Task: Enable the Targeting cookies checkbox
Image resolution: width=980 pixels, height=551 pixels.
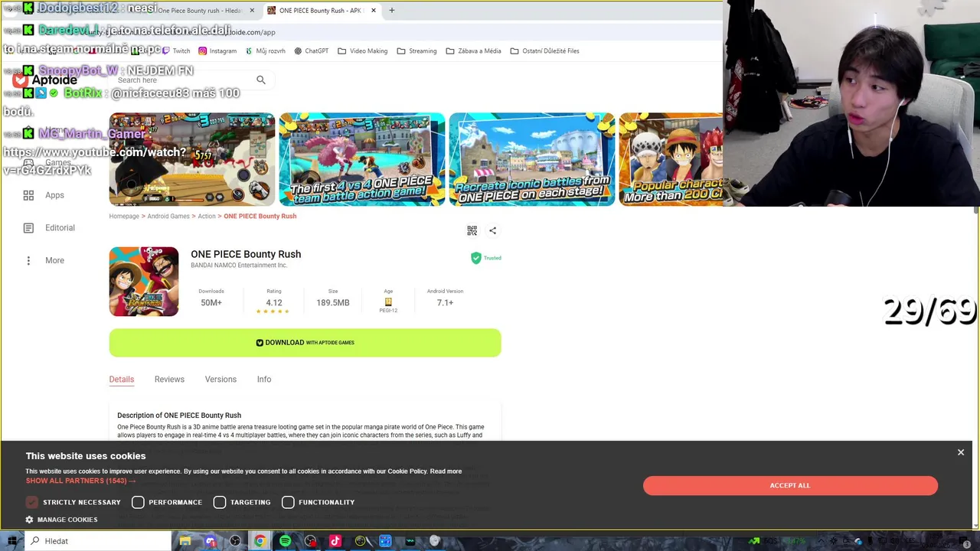Action: 220,502
